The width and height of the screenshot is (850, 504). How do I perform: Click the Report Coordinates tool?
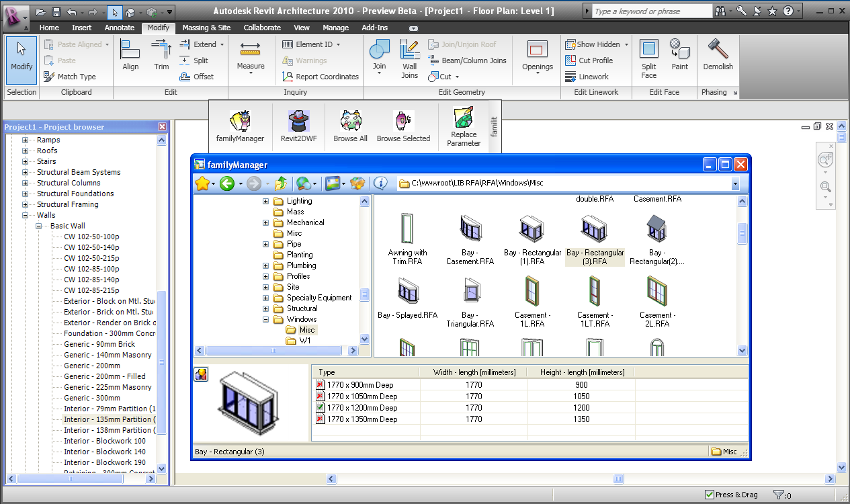click(320, 77)
